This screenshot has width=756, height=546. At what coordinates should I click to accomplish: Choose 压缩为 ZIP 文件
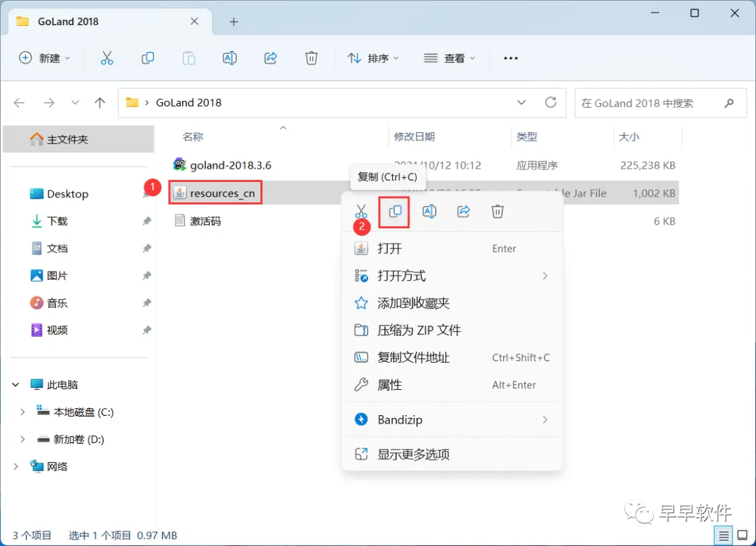coord(452,330)
